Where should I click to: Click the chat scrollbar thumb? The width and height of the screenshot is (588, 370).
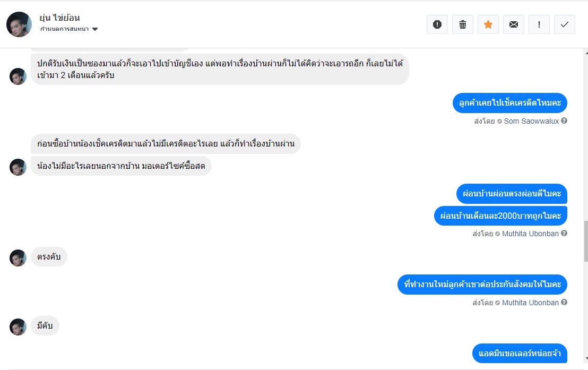click(586, 241)
